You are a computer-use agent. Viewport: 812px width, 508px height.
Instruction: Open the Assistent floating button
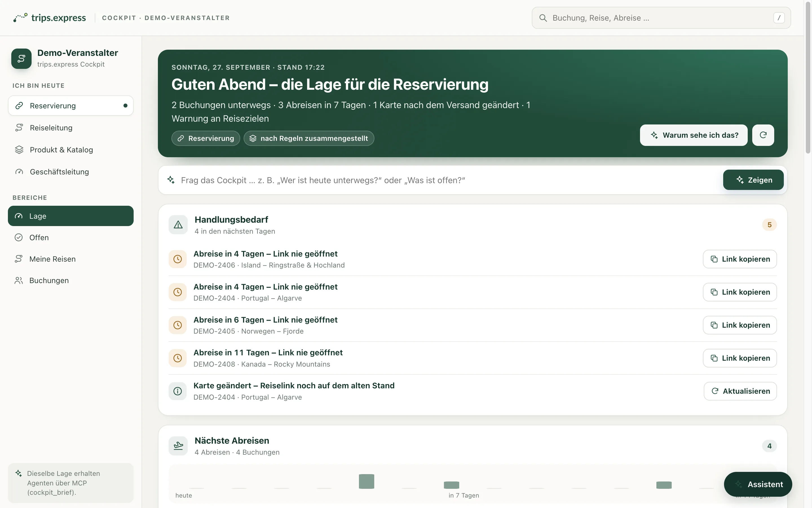758,484
